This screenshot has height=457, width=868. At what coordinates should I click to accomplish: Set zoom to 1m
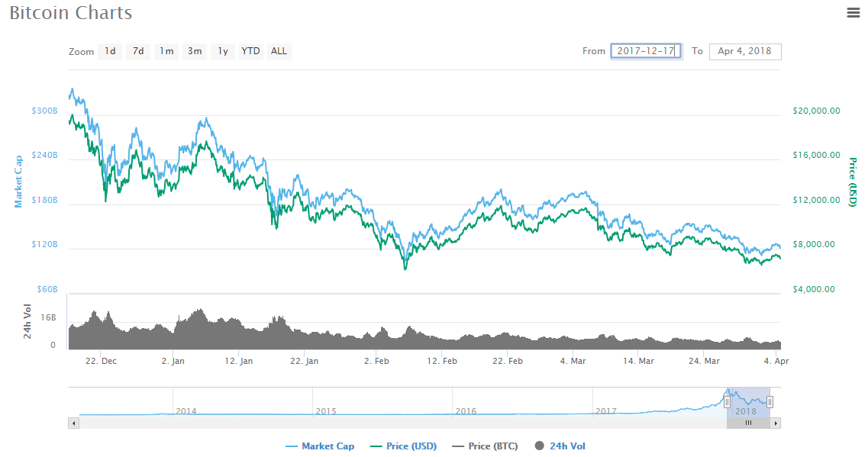coord(166,51)
